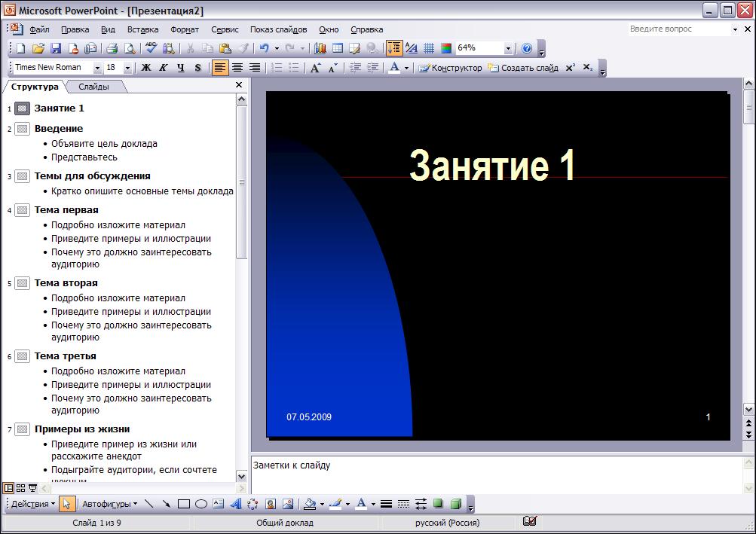Decrease the font size with small A

tap(332, 68)
